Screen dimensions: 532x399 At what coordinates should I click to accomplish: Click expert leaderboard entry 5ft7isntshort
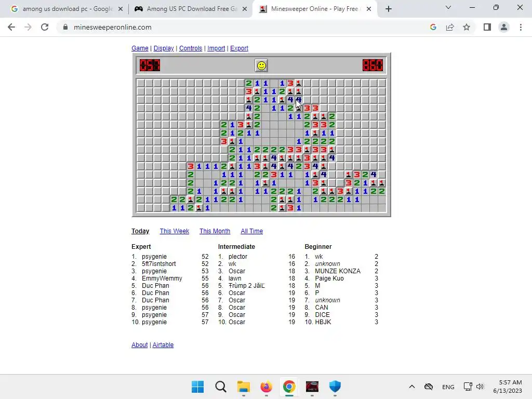[159, 263]
